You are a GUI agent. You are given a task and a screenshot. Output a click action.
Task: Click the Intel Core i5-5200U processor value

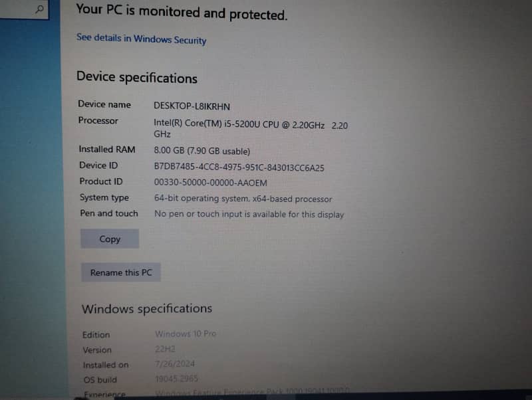coord(251,129)
